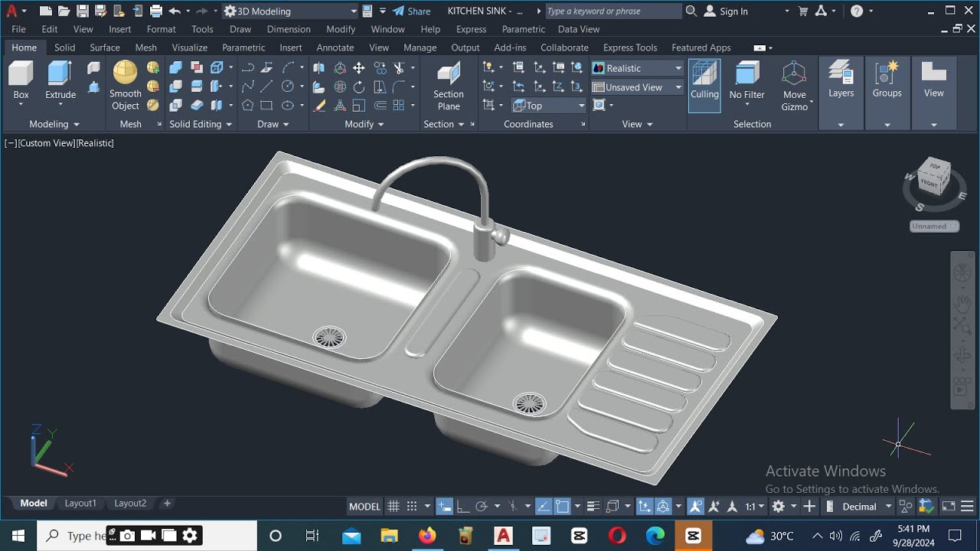The height and width of the screenshot is (551, 980).
Task: Switch to the Layout1 tab
Action: tap(80, 504)
